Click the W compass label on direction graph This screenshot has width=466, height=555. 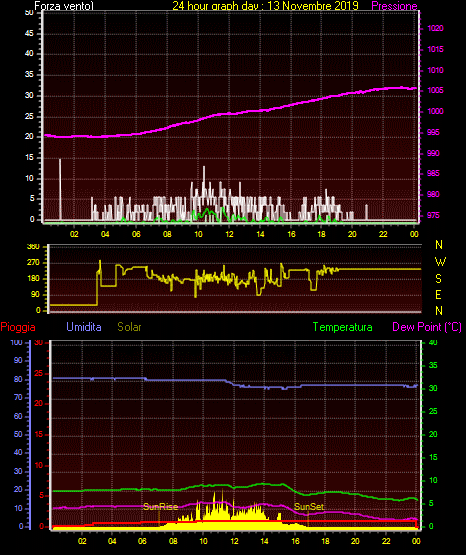[440, 262]
